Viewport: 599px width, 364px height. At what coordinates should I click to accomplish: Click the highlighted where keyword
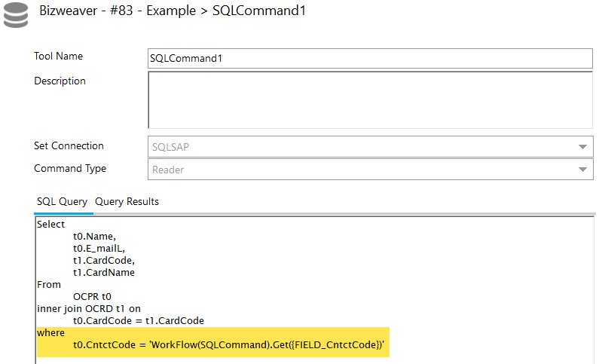pyautogui.click(x=50, y=332)
